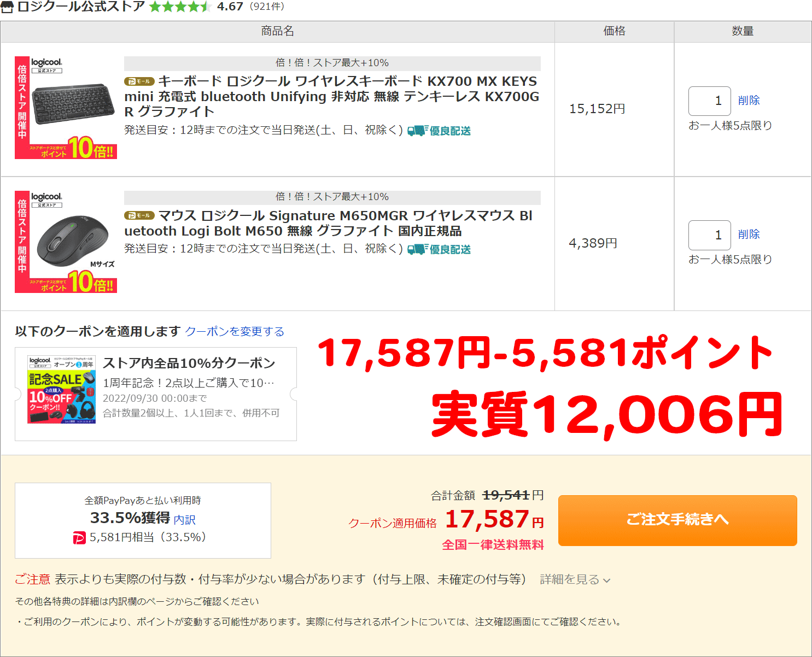The width and height of the screenshot is (812, 657).
Task: Click the ご注意 warning label
Action: tap(32, 579)
